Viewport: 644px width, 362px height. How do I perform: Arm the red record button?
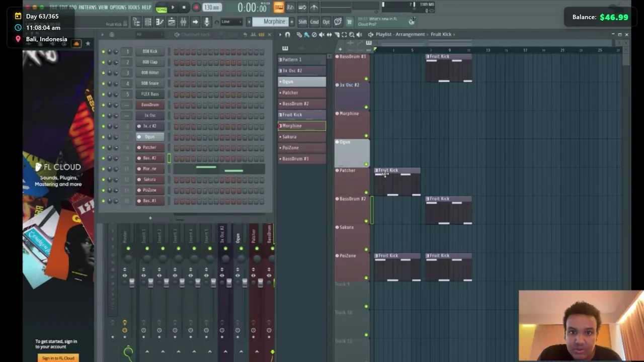(196, 8)
